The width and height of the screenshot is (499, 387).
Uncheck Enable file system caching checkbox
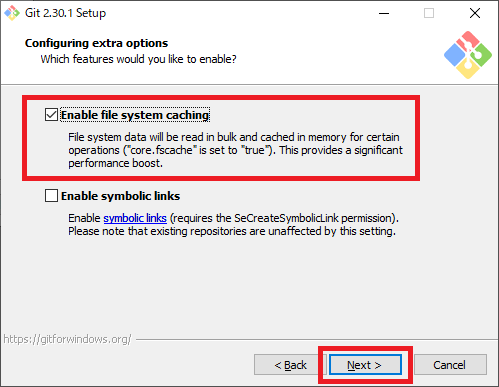[51, 115]
